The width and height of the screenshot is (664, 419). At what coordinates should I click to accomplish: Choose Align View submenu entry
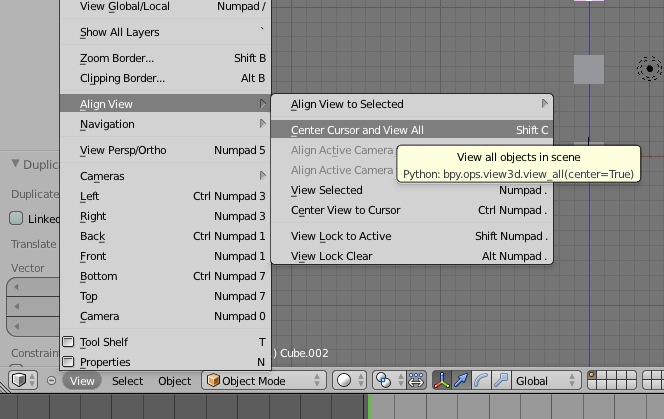(165, 104)
